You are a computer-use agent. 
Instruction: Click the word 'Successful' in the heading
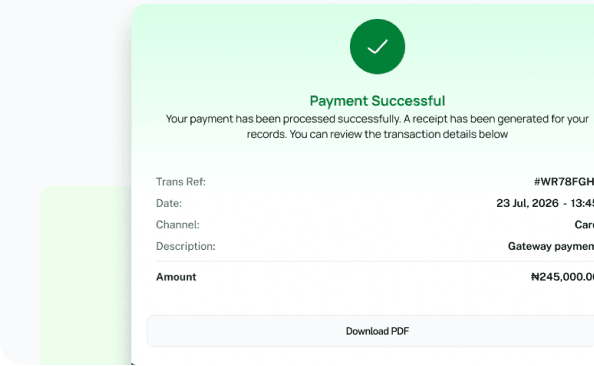[408, 101]
